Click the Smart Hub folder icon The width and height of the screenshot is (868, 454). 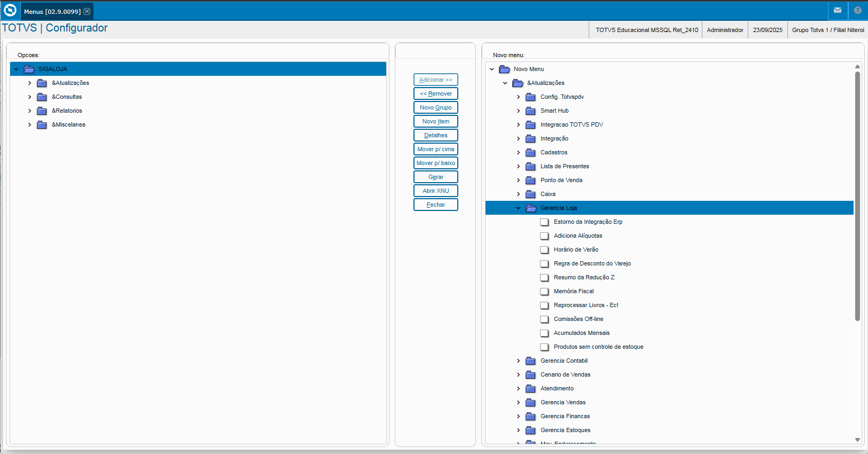[530, 111]
